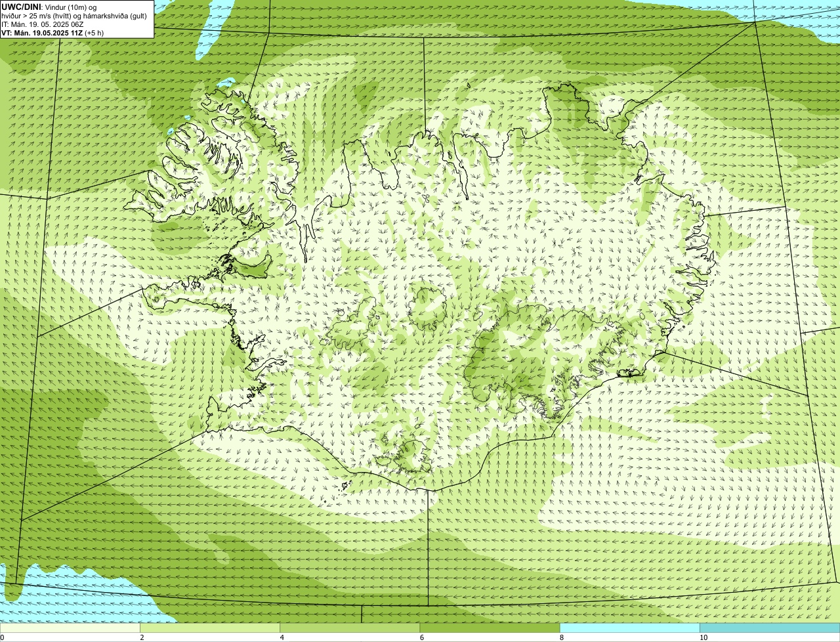Click the "0" label on the color scale
840x642 pixels.
click(x=2, y=637)
